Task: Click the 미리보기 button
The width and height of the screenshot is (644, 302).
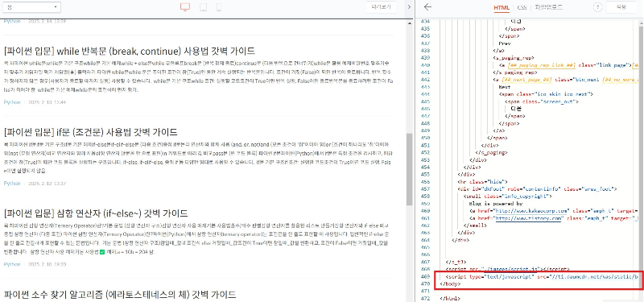Action: point(382,7)
